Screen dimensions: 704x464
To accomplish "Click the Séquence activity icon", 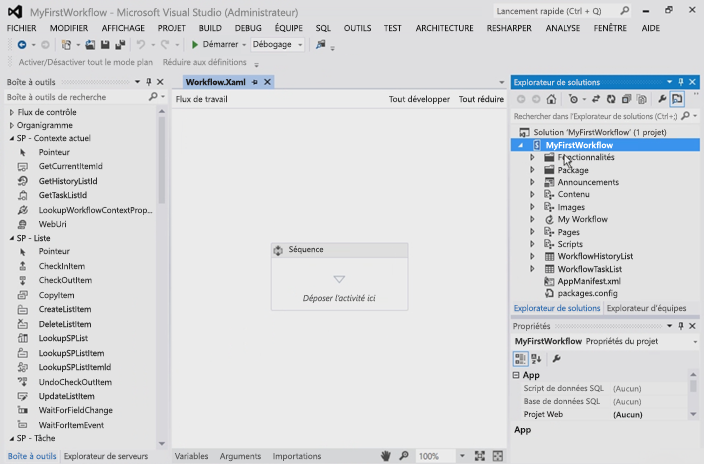I will point(278,250).
